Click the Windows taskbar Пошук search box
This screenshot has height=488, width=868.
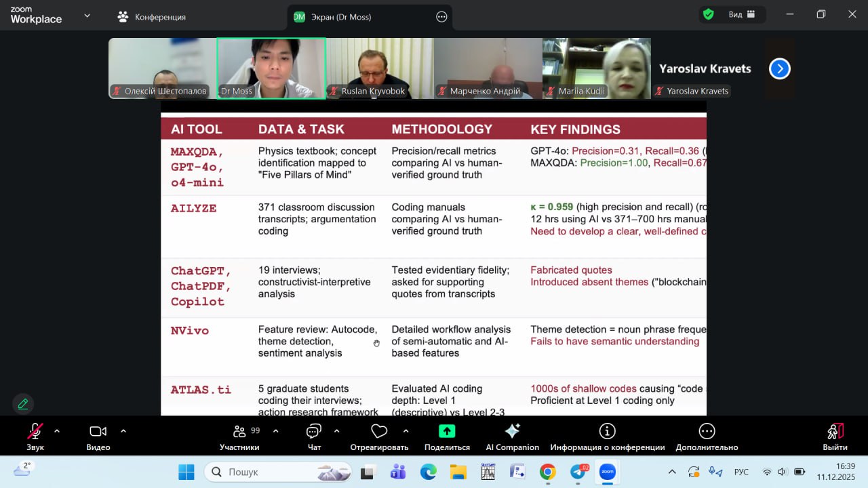click(278, 472)
